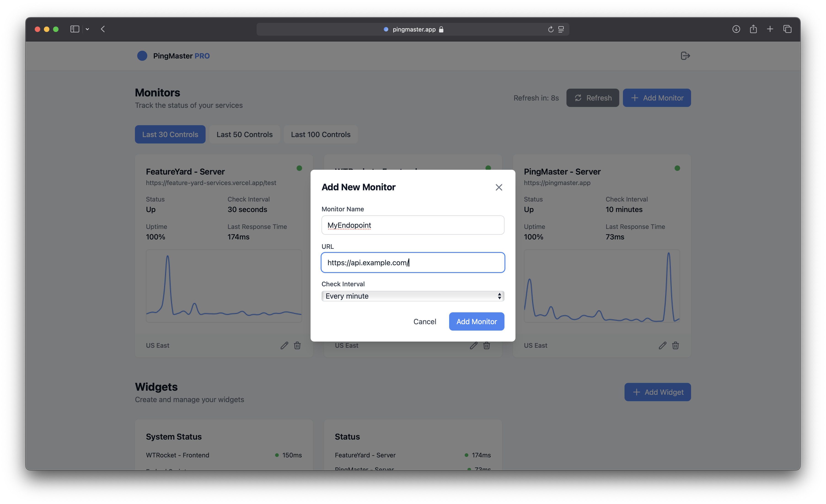The height and width of the screenshot is (504, 826).
Task: Click the URL input field
Action: click(x=413, y=263)
